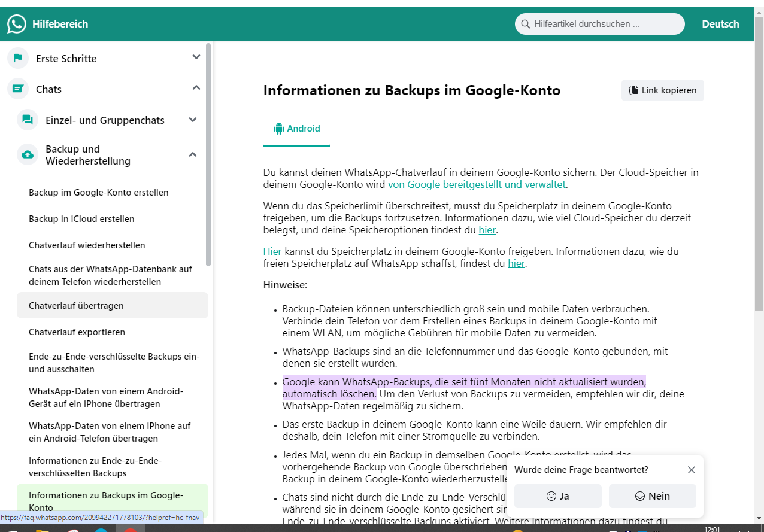Answer Nein in the feedback popup
This screenshot has height=532, width=764.
point(652,496)
